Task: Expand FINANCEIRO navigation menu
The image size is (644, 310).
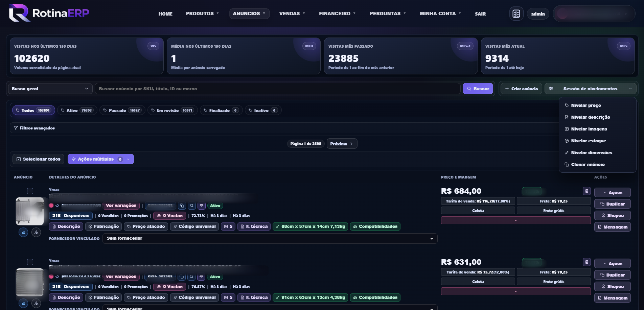Action: [337, 14]
